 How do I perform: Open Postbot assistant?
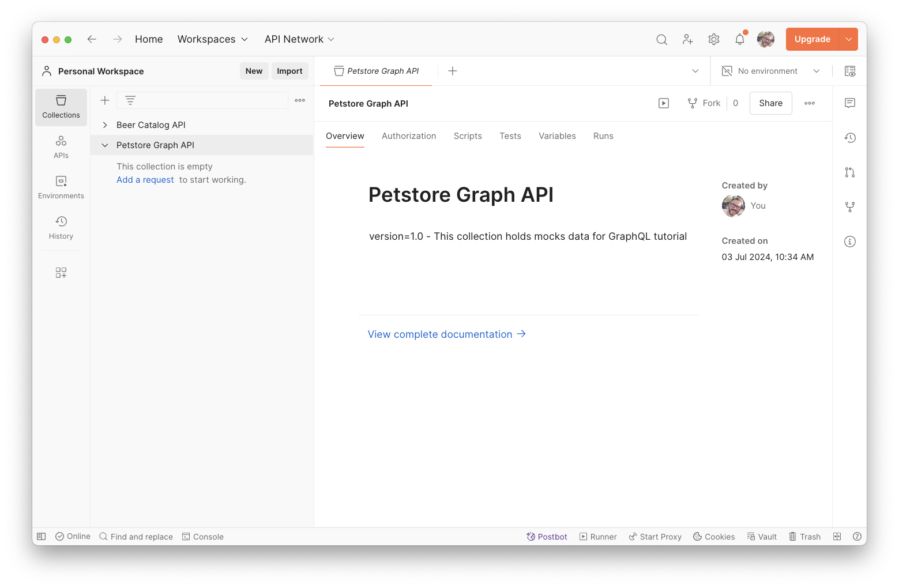[546, 536]
